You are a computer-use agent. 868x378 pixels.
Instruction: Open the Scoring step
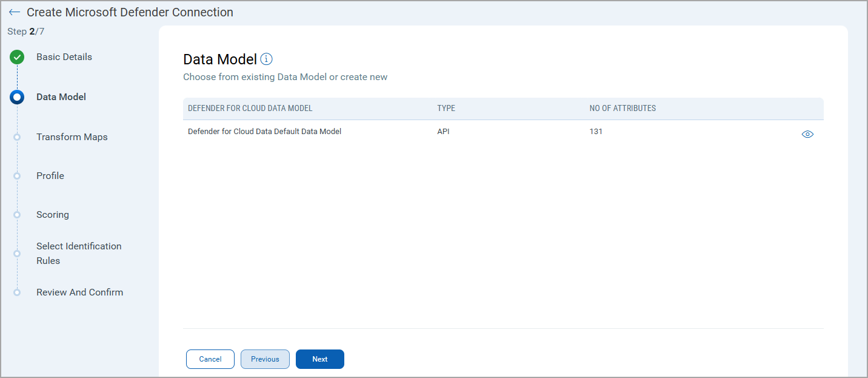(x=53, y=215)
